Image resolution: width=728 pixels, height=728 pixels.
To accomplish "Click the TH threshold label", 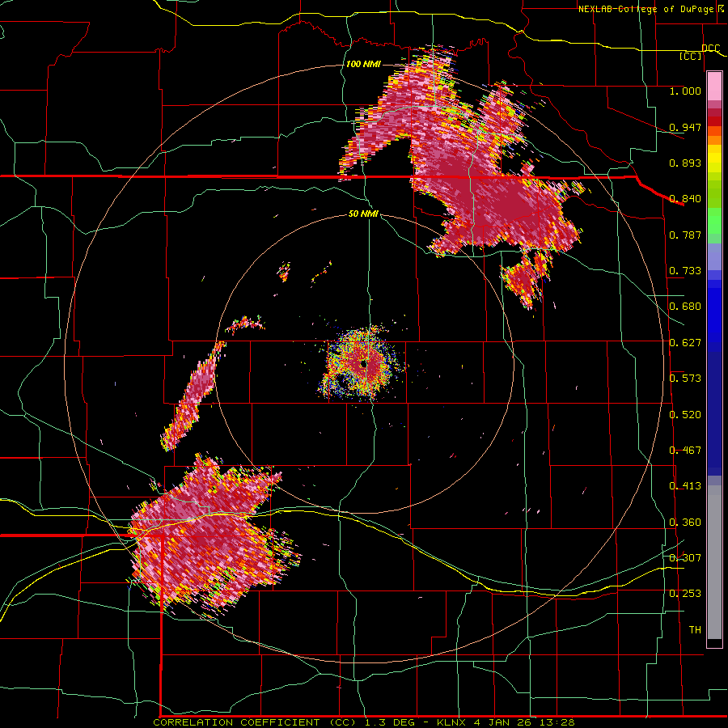I will coord(695,630).
